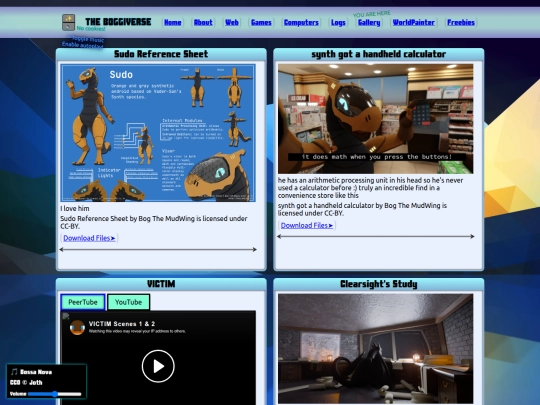Click the 'VICTIM' card heading
540x405 pixels.
coord(161,284)
